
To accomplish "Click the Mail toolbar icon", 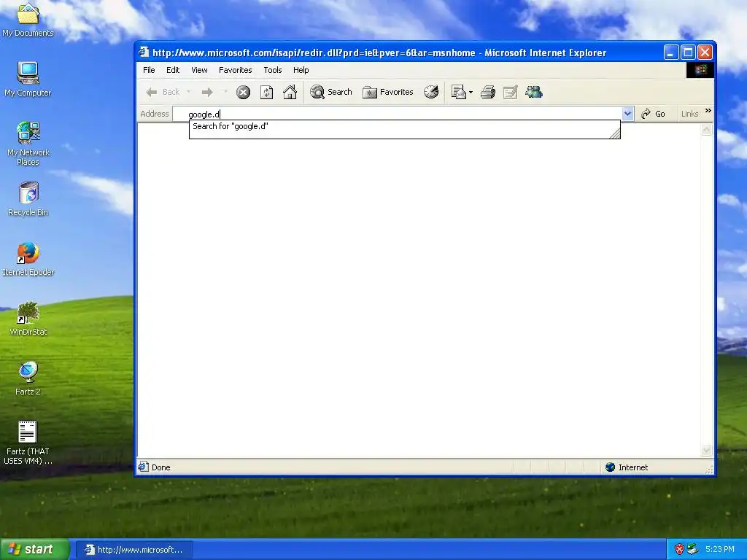I will (x=458, y=92).
